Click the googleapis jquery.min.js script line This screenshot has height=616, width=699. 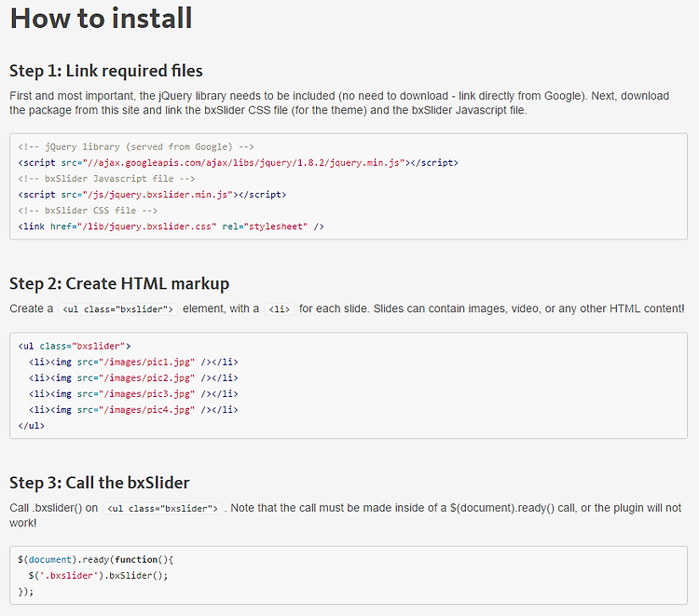point(238,163)
